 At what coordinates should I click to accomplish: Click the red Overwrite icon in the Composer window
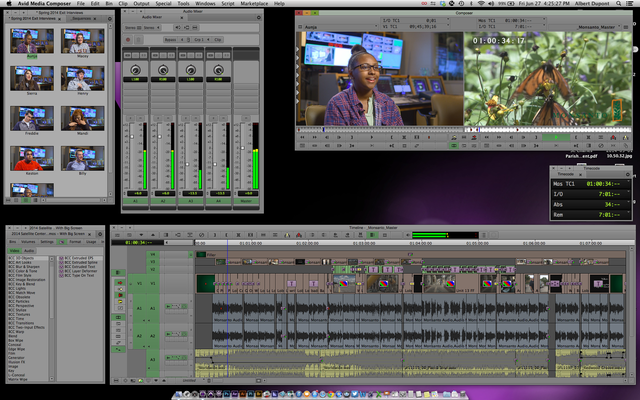473,137
